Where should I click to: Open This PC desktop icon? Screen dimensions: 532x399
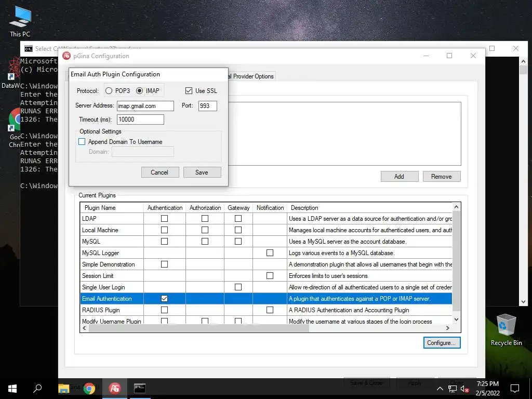pyautogui.click(x=20, y=21)
